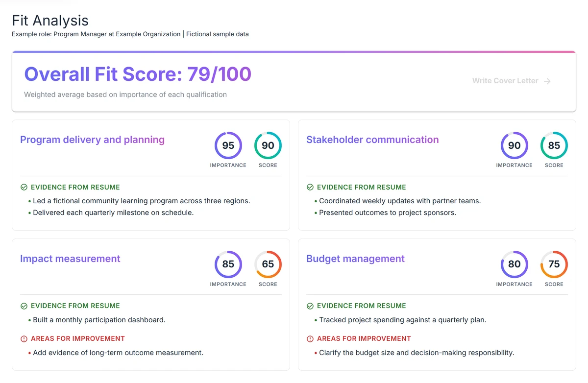Screen dimensions: 588x383
Task: Select 'Clarify the budget size' improvement bullet
Action: coord(416,353)
